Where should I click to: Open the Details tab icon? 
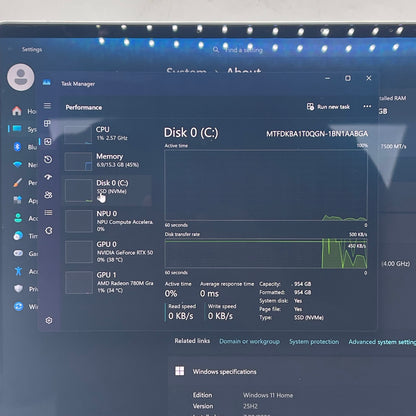tap(48, 213)
